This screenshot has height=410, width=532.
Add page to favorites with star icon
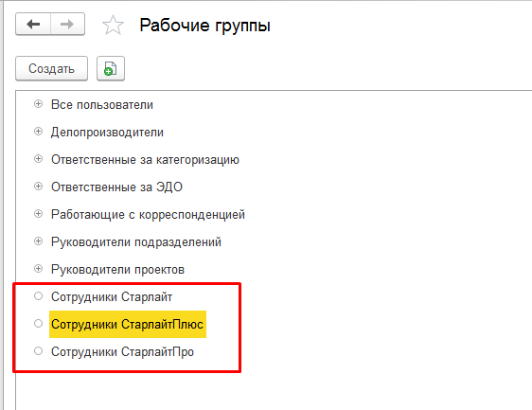tap(113, 26)
